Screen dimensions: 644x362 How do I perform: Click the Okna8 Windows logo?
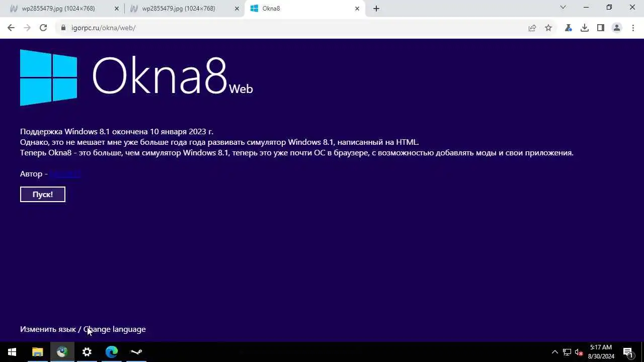[x=49, y=77]
